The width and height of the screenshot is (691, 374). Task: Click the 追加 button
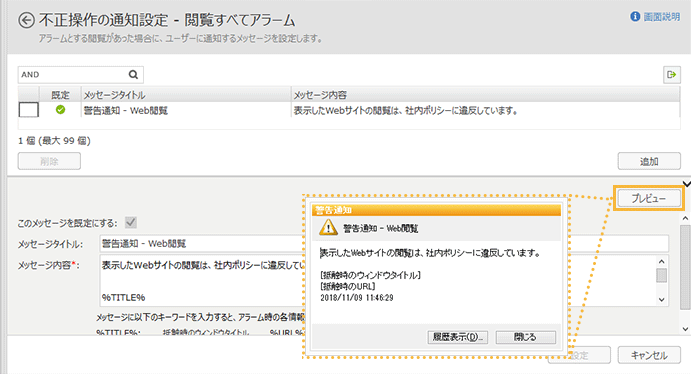(649, 161)
